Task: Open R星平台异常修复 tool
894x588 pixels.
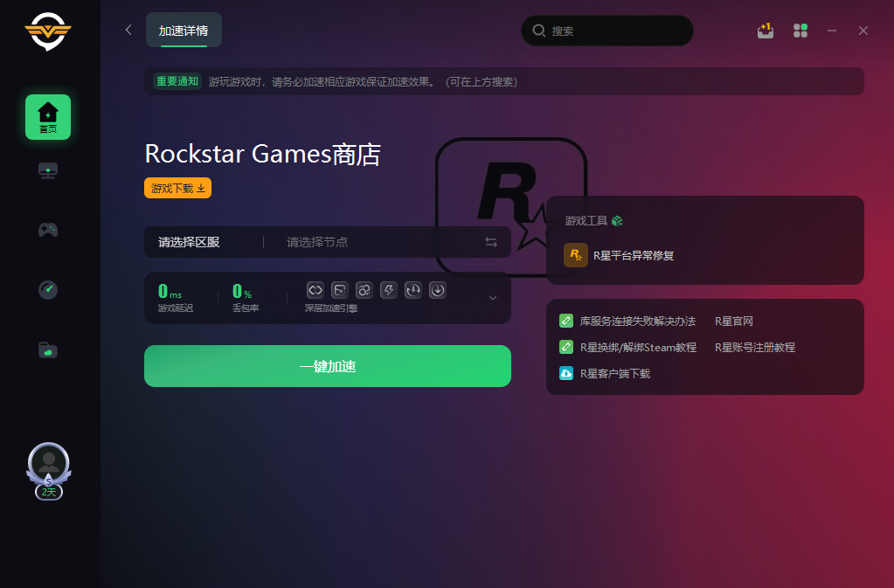Action: pos(634,256)
